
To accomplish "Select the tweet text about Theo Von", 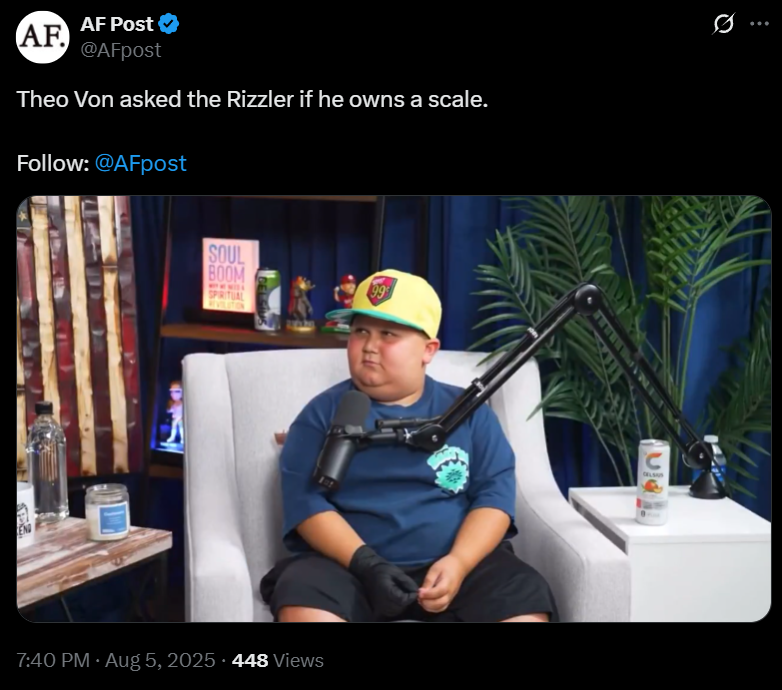I will tap(252, 99).
